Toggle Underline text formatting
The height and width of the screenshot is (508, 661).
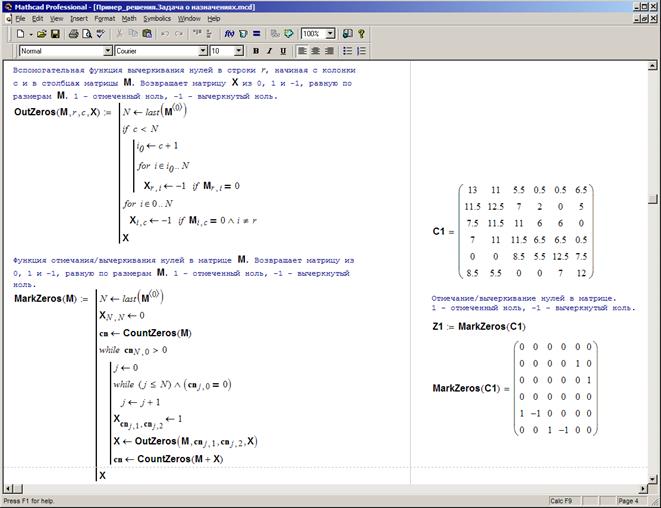tap(283, 50)
